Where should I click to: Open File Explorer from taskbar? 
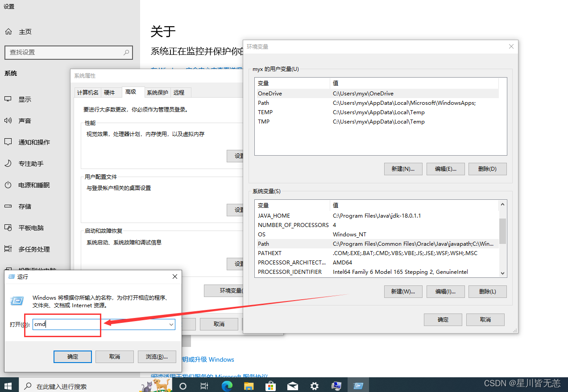[x=249, y=386]
